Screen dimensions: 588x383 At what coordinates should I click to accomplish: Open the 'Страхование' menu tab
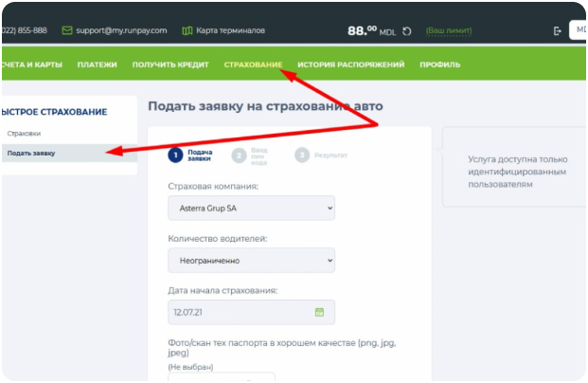click(x=253, y=64)
